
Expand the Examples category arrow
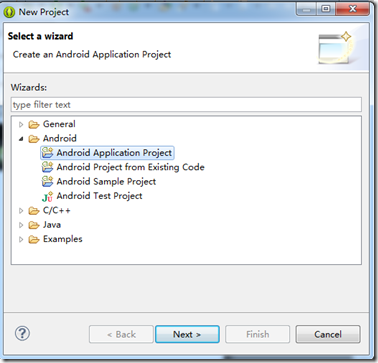coord(21,239)
